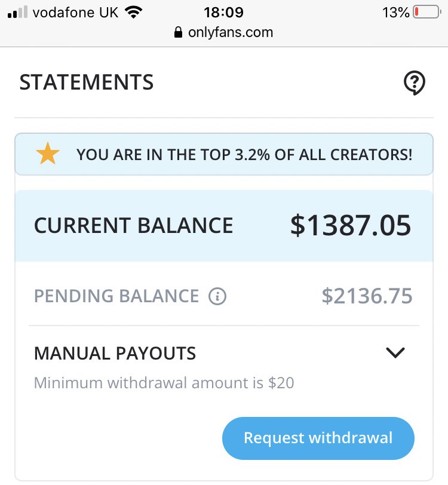Tap the Pending Balance label
The height and width of the screenshot is (485, 448).
(116, 296)
